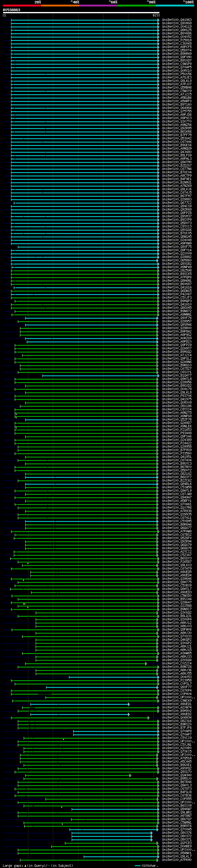Select hit label UniRef100_O81186
Viewport: 197px width, 868px height.
click(x=177, y=406)
